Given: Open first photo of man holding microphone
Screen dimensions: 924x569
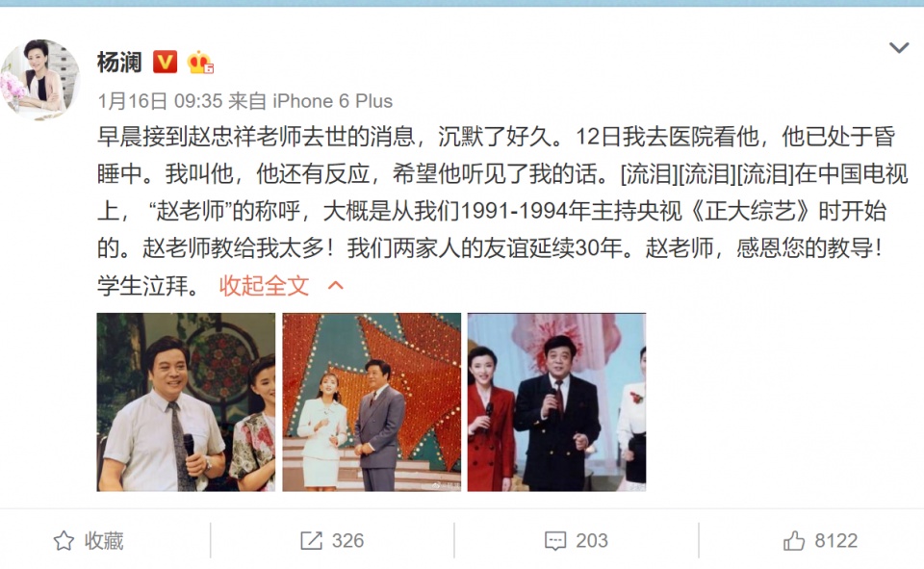Looking at the screenshot, I should [186, 402].
